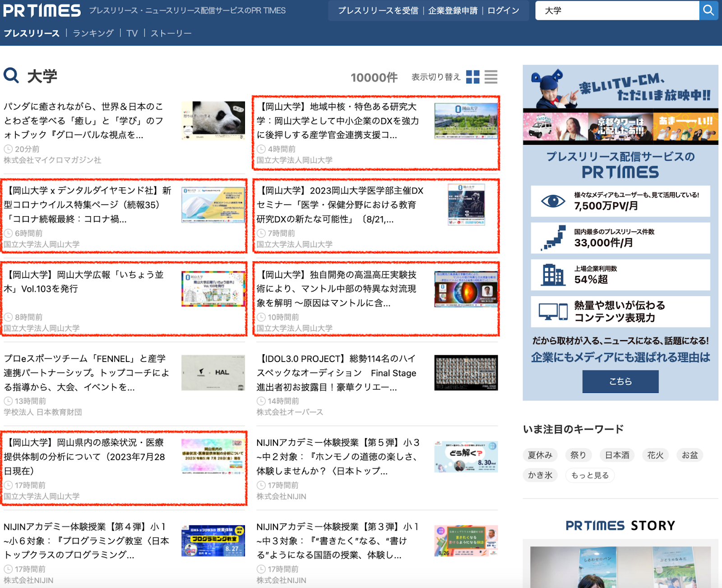Click the 熱量や想いが伝わる コンテンツ表現力 card
This screenshot has width=722, height=588.
pos(620,312)
